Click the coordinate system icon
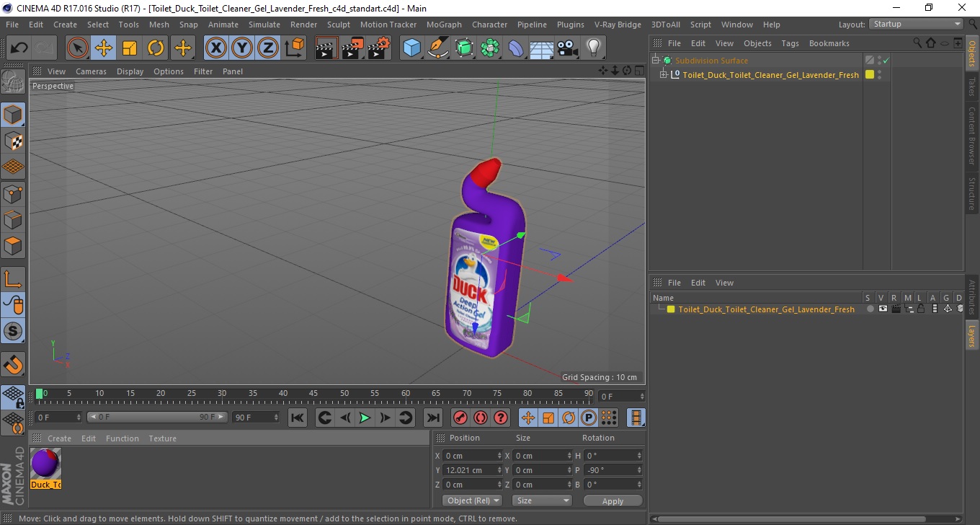 294,48
